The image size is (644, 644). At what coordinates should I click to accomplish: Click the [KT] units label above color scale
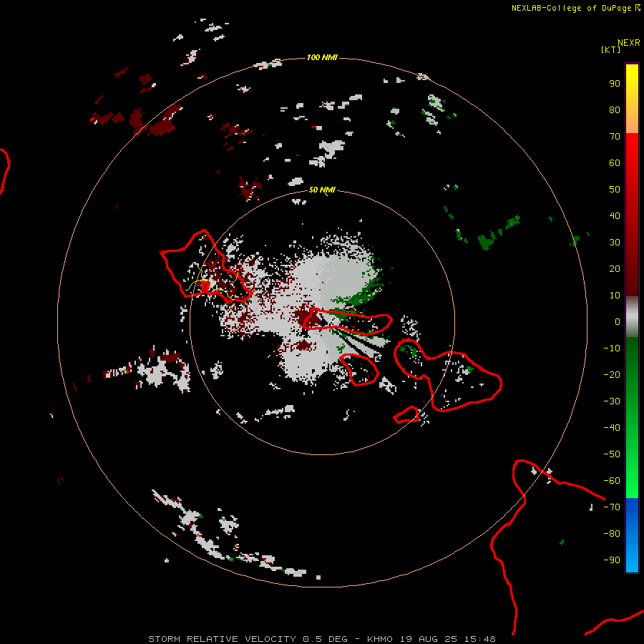610,49
